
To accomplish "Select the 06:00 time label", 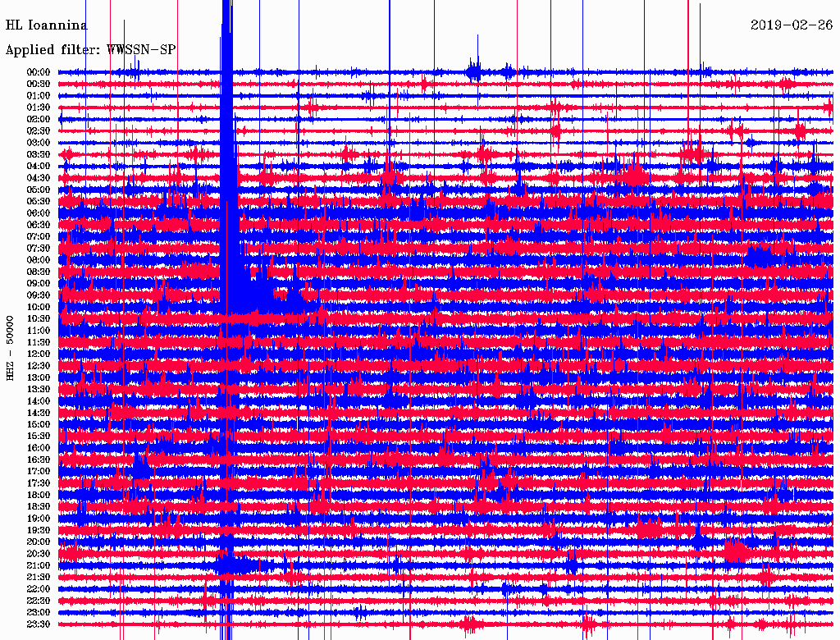I will tap(39, 213).
